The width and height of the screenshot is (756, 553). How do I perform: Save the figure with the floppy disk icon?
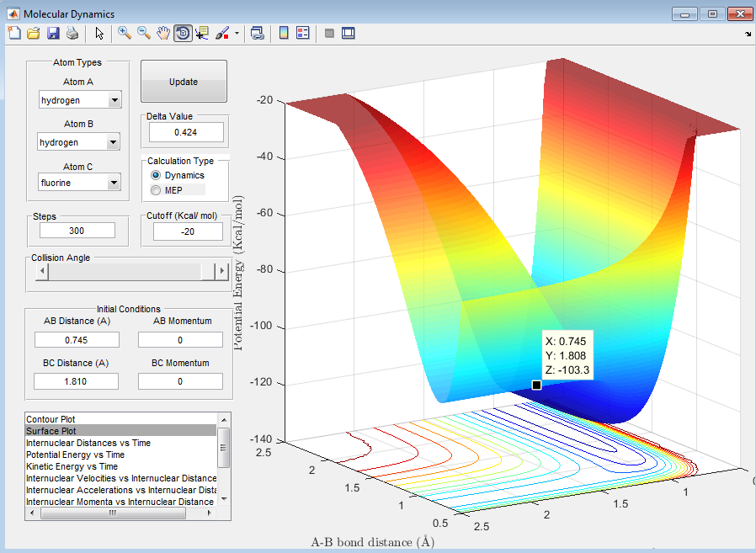[x=52, y=33]
